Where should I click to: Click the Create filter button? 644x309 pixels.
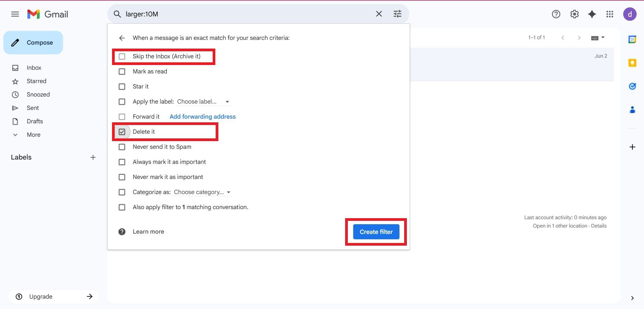coord(376,232)
